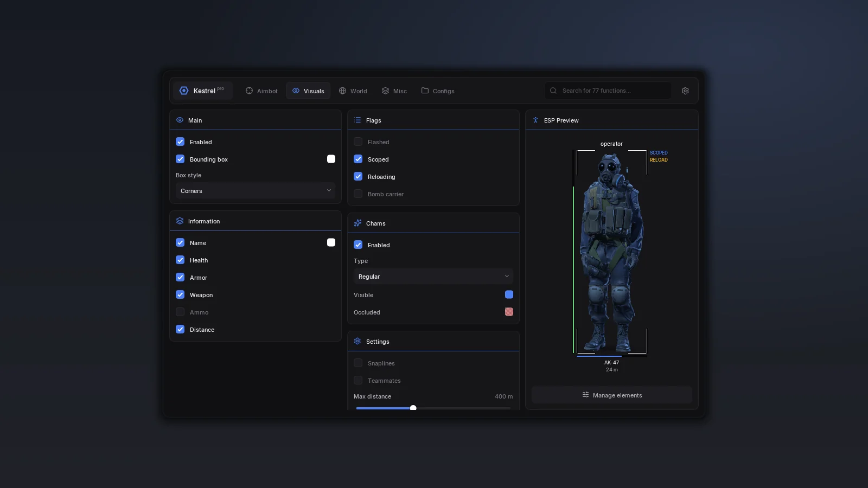Screen dimensions: 868x488
Task: Open the Corners box style dropdown
Action: point(256,191)
